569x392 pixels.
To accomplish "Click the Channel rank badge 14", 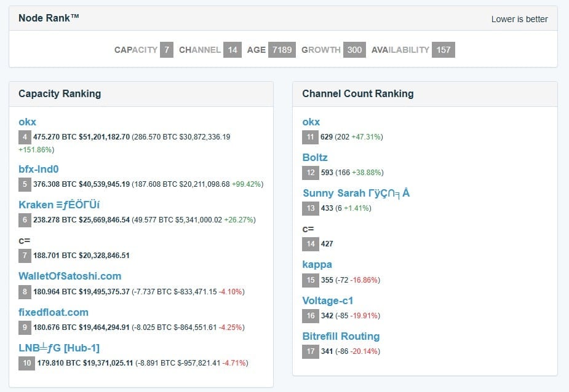I will [x=233, y=50].
